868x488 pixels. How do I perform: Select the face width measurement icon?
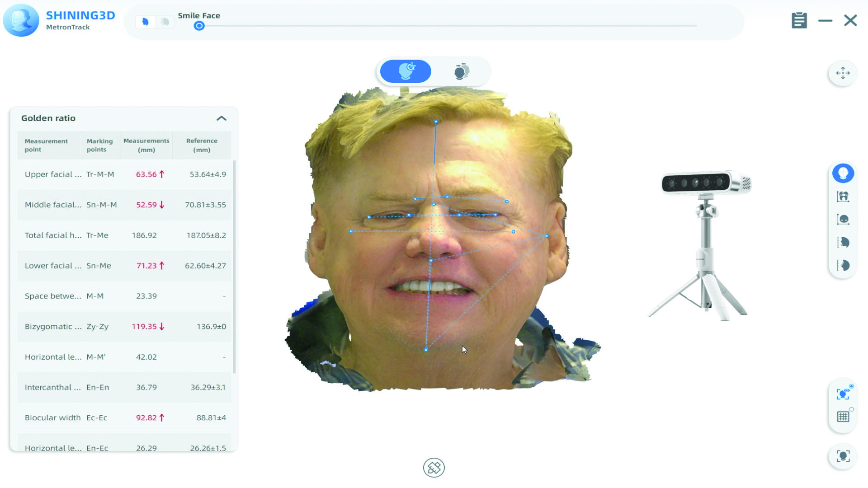click(843, 220)
